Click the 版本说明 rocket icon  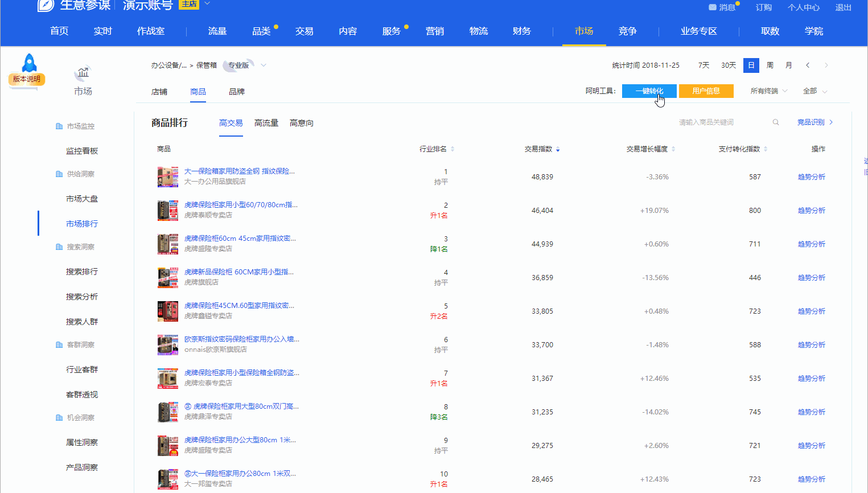(28, 63)
